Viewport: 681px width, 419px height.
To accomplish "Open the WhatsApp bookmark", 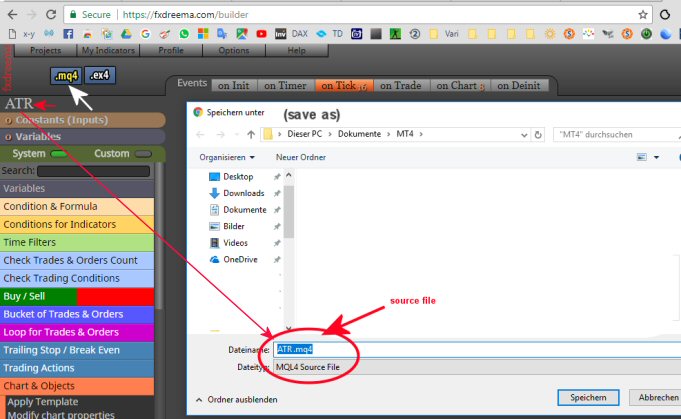I will coord(184,34).
